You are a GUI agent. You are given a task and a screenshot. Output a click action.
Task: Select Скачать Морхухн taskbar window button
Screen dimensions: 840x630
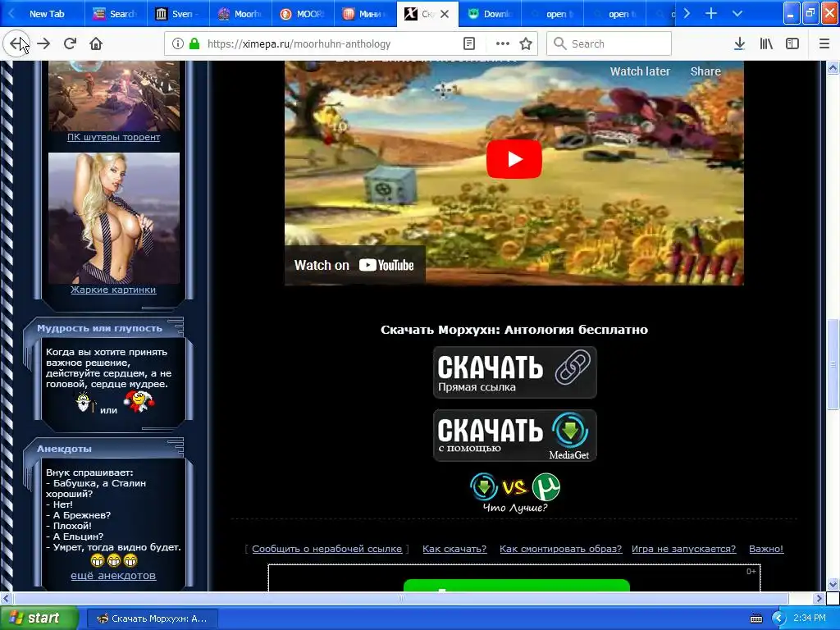(152, 619)
